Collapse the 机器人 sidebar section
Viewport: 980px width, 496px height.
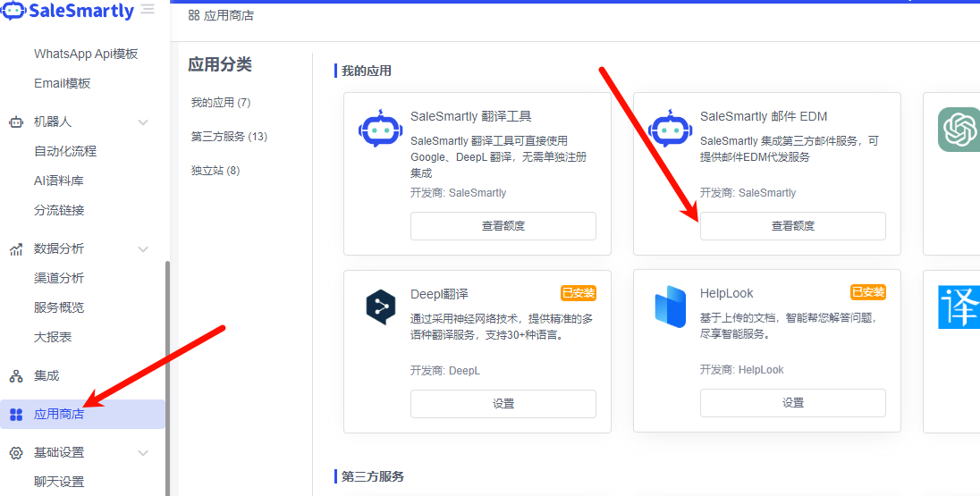[x=143, y=122]
